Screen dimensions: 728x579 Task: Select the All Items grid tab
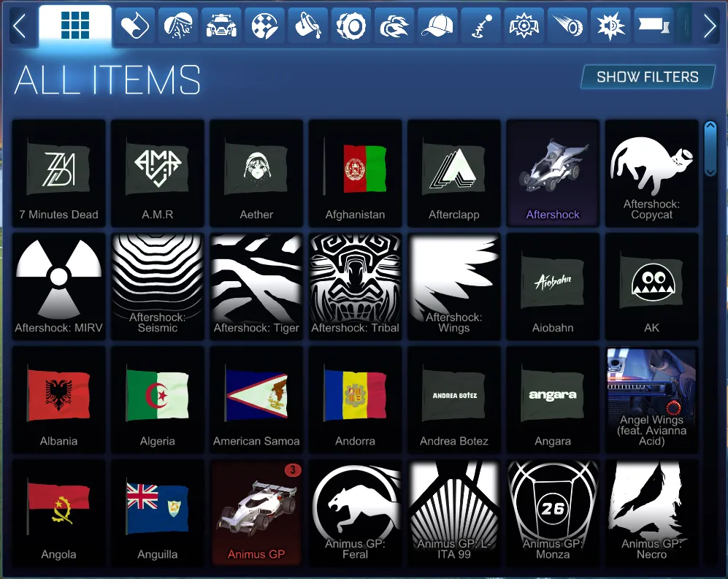[75, 26]
